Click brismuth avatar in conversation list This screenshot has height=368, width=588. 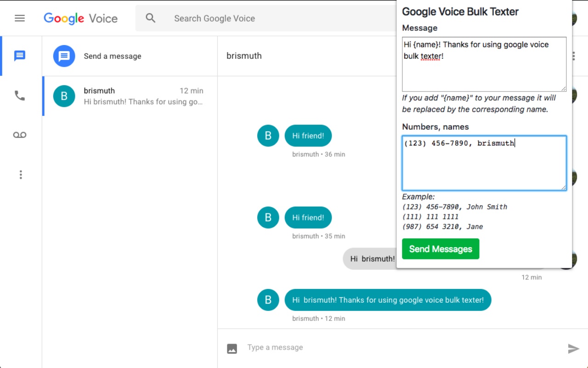64,96
